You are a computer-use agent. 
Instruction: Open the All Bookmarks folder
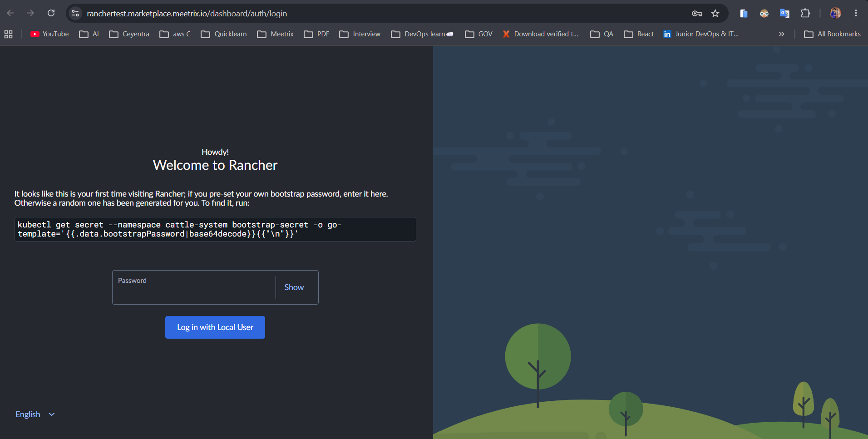pos(832,34)
